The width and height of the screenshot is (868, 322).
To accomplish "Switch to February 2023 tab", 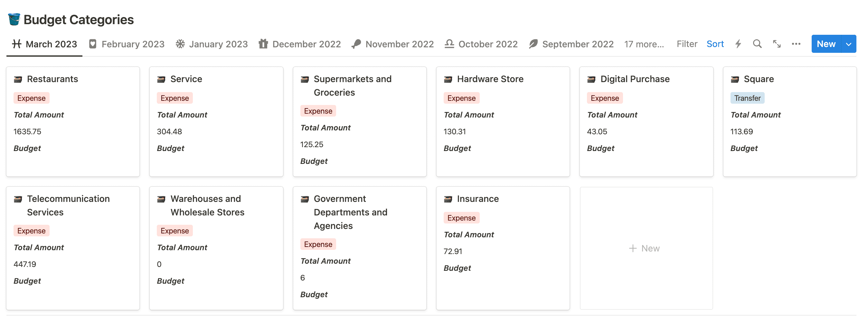I will click(x=127, y=44).
